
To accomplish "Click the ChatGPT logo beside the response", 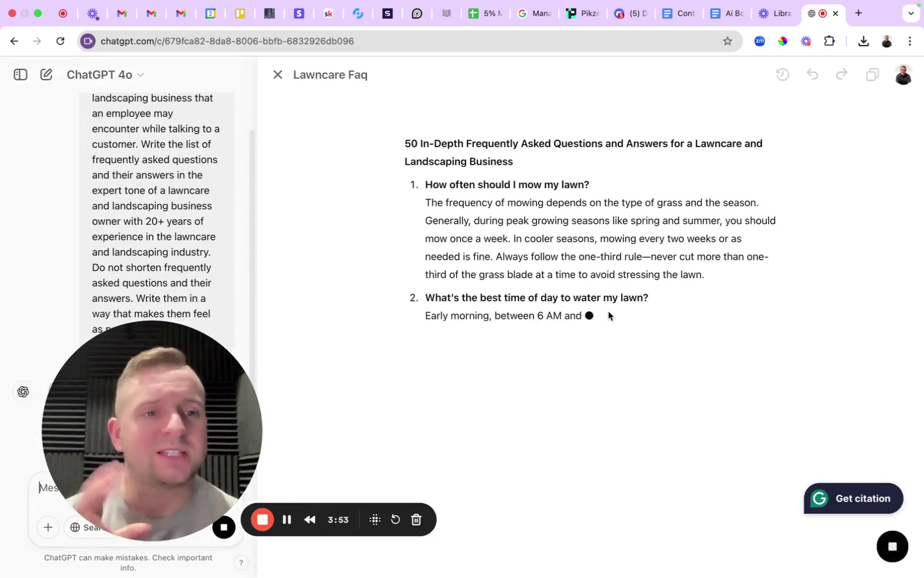I will [23, 392].
